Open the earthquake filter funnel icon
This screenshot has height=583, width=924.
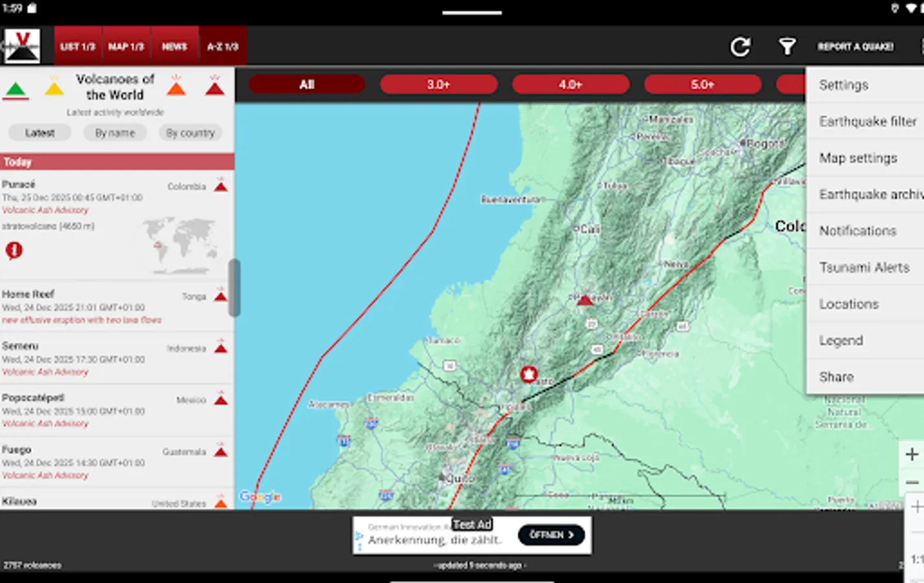[787, 45]
